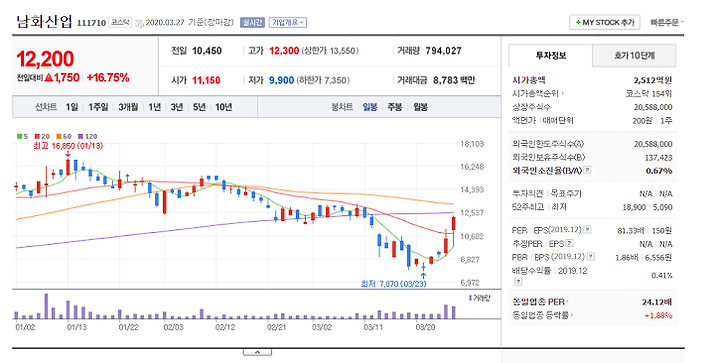Click the 0.41% dividend yield value

point(662,275)
